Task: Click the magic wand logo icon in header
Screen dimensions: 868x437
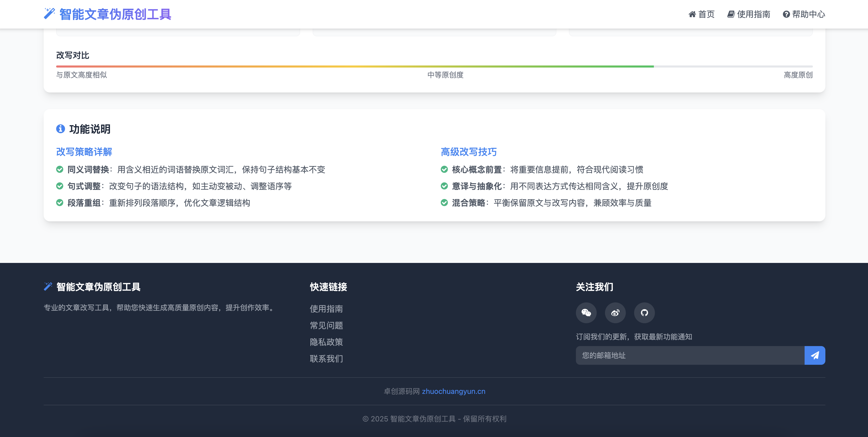Action: pyautogui.click(x=49, y=14)
